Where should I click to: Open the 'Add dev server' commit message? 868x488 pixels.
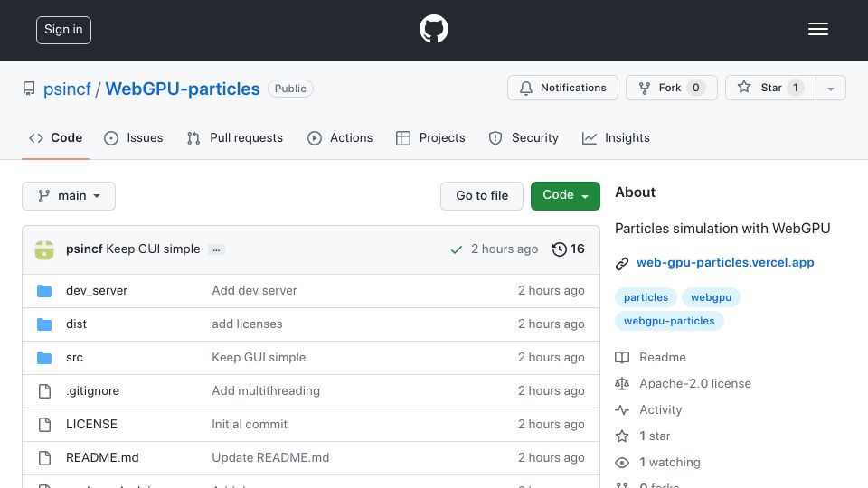pyautogui.click(x=254, y=290)
